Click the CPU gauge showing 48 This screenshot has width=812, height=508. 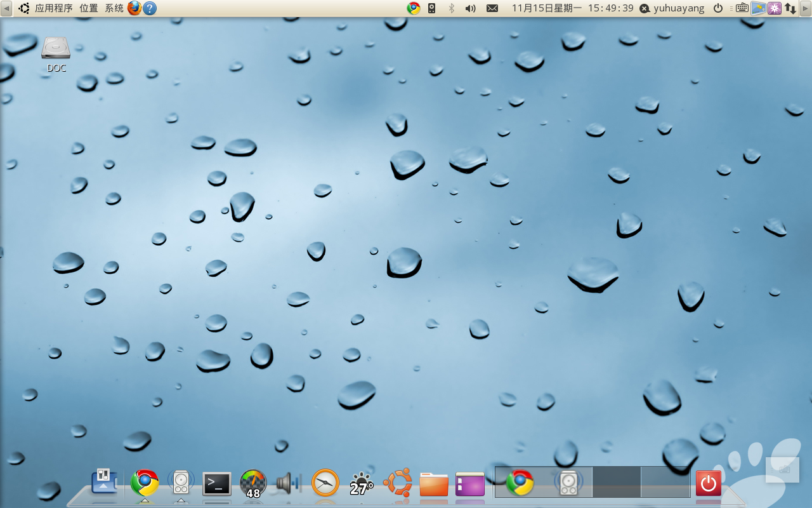[253, 484]
